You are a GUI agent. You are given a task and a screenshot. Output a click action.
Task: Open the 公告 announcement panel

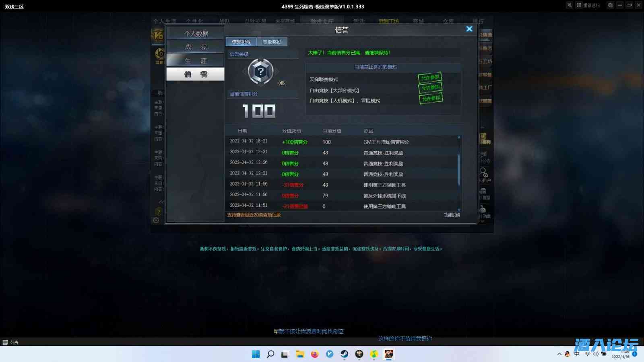click(10, 342)
